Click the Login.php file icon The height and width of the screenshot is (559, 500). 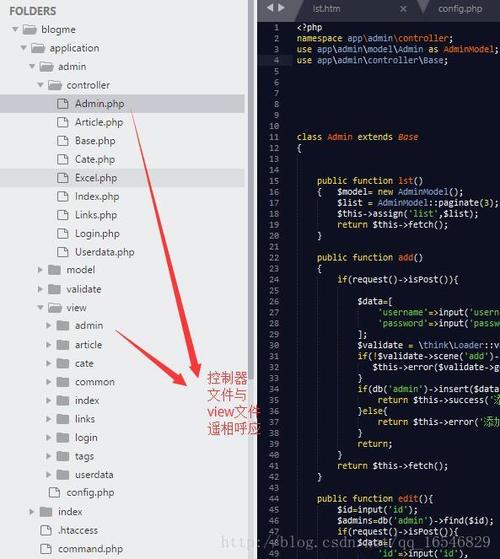coord(63,234)
